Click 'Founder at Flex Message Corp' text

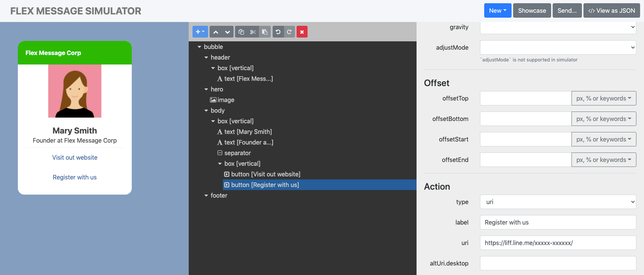[75, 140]
